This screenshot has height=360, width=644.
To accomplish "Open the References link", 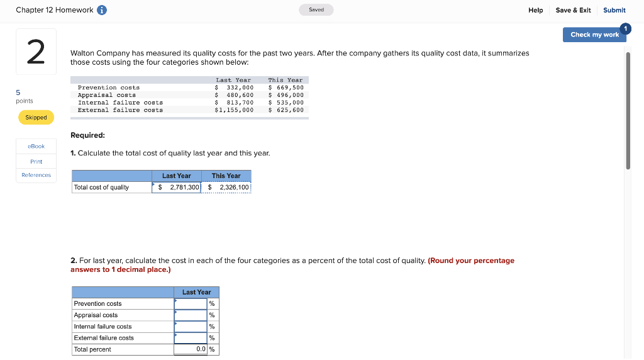I will (36, 175).
